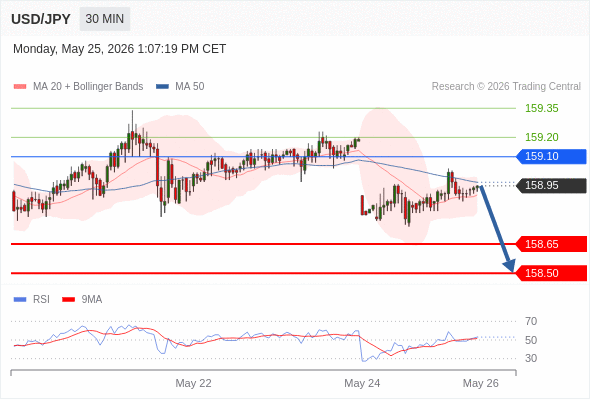Click the red 9MA legend swatch
The image size is (590, 400).
pyautogui.click(x=68, y=300)
